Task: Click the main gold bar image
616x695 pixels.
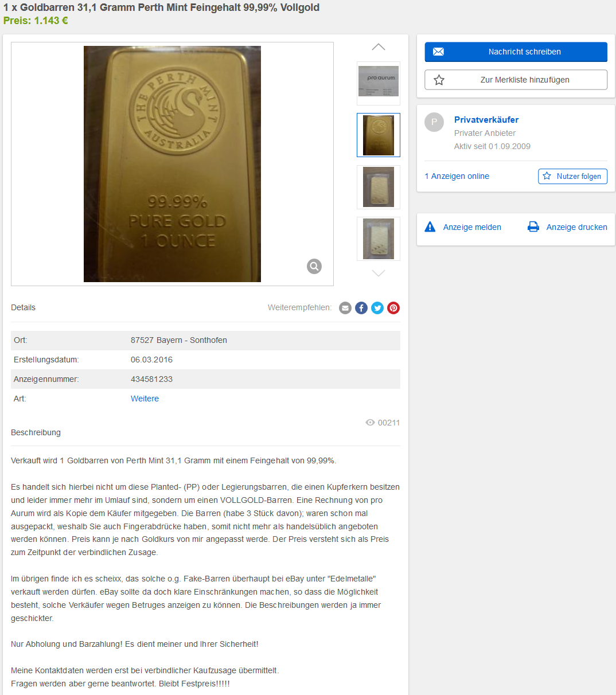Action: click(x=172, y=164)
